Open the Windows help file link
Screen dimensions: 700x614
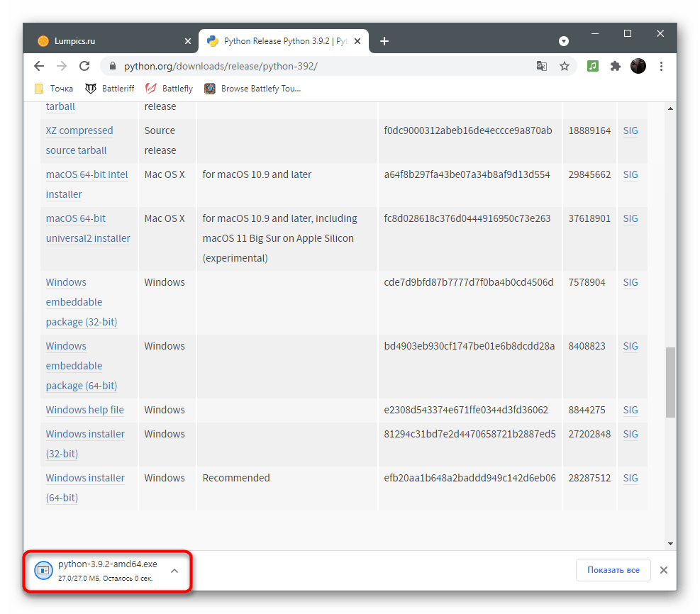point(84,410)
